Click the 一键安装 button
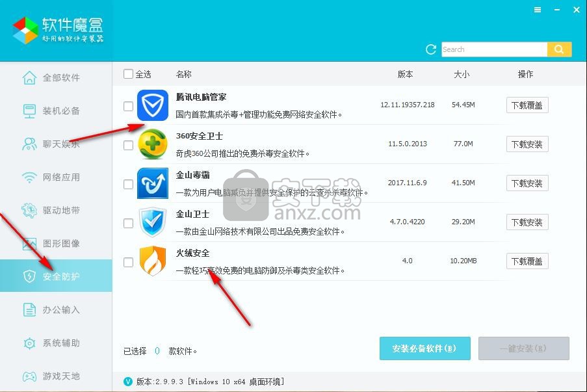Image resolution: width=587 pixels, height=392 pixels. click(x=524, y=348)
